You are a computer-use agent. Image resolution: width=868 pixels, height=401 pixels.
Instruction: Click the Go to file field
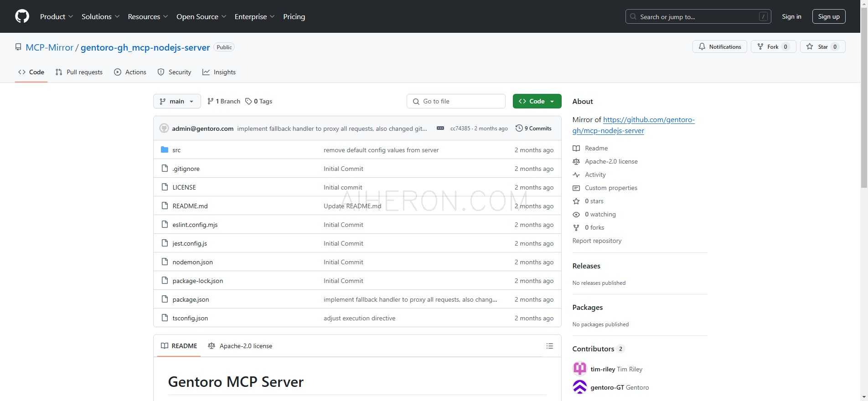coord(456,101)
